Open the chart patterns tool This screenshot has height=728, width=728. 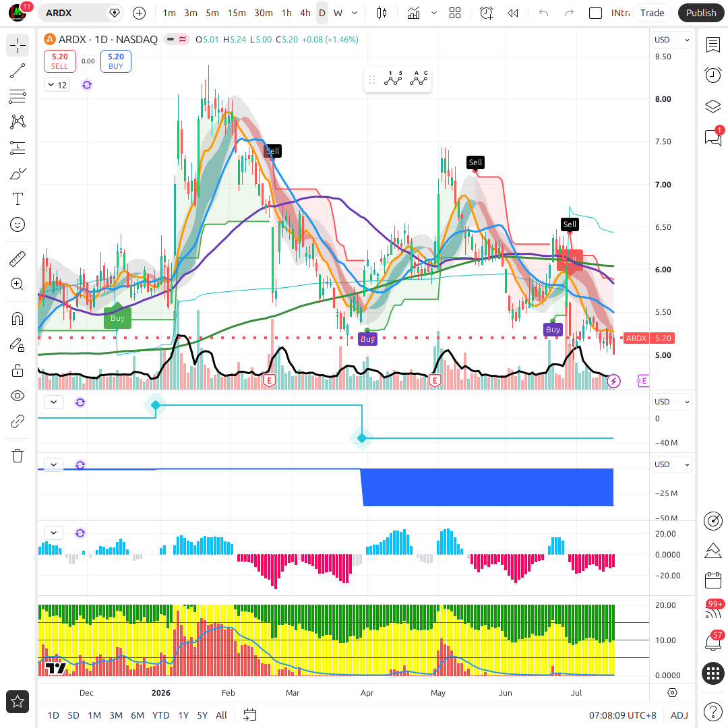click(18, 122)
